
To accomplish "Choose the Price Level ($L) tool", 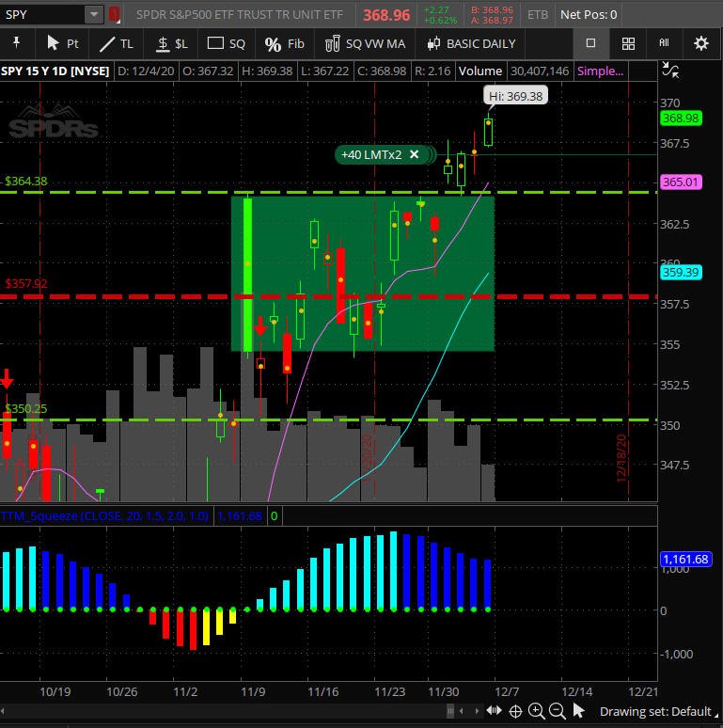I will 171,43.
